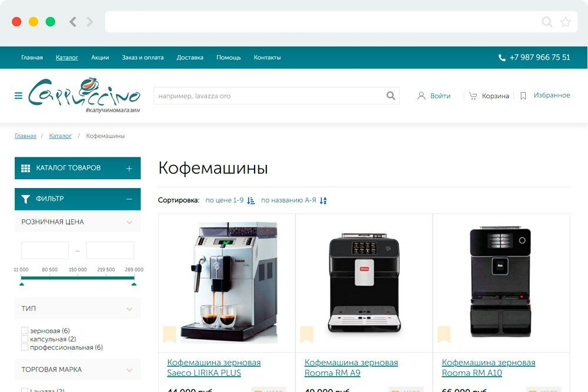Tick the профессиональная (6) type checkbox
588x392 pixels.
click(25, 347)
